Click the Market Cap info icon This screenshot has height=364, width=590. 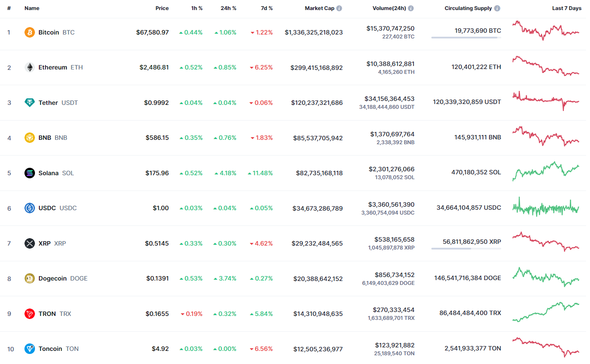pyautogui.click(x=339, y=8)
